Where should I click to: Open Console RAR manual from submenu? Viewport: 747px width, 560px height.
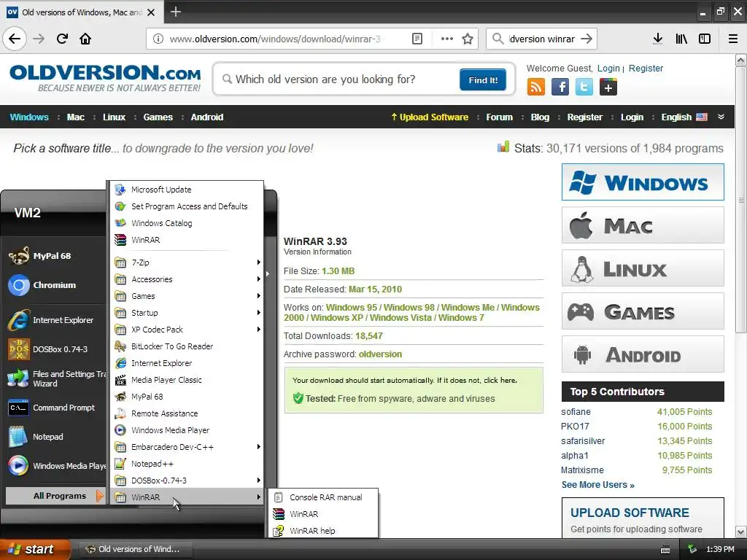[323, 497]
